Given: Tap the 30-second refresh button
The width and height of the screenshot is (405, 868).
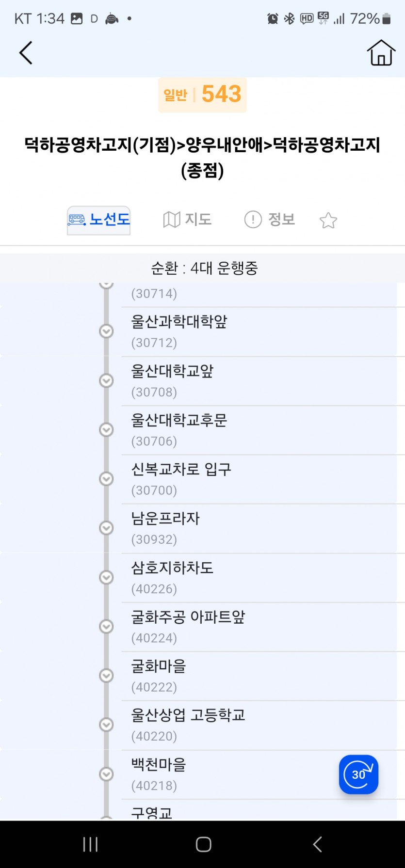Looking at the screenshot, I should tap(358, 774).
